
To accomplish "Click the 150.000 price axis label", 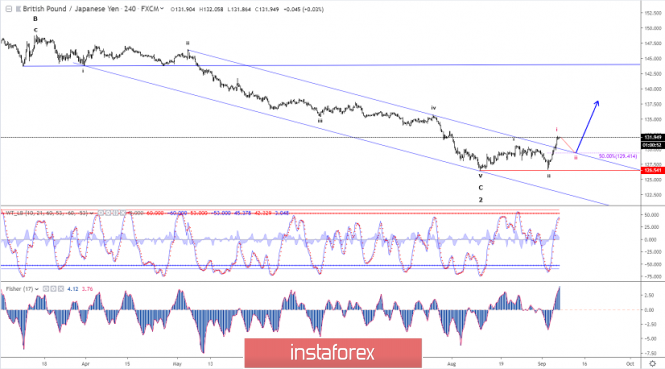I will coord(653,28).
